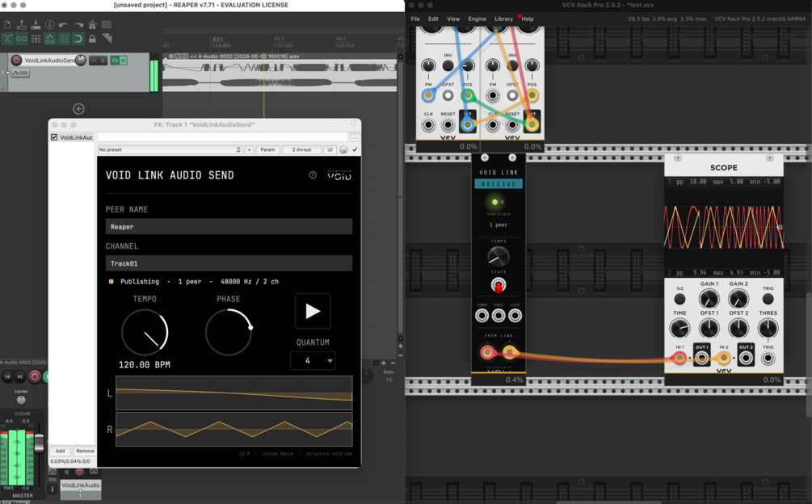The width and height of the screenshot is (812, 504).
Task: Click go to start transport button in REAPER
Action: [x=7, y=376]
